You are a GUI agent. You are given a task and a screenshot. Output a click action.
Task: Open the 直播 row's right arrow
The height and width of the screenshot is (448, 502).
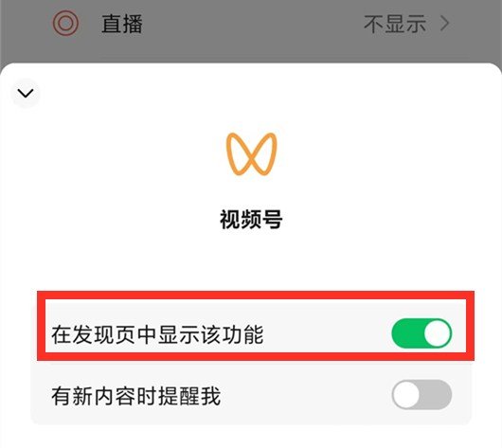click(x=444, y=24)
